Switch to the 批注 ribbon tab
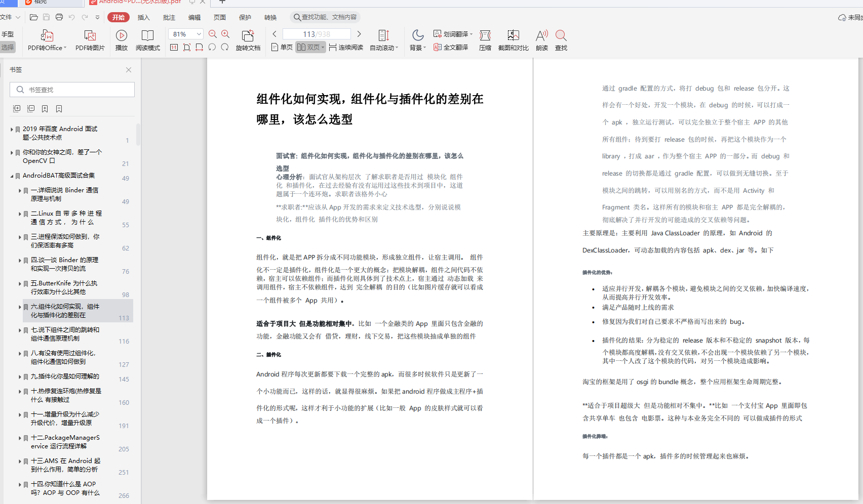This screenshot has height=504, width=863. pyautogui.click(x=169, y=17)
